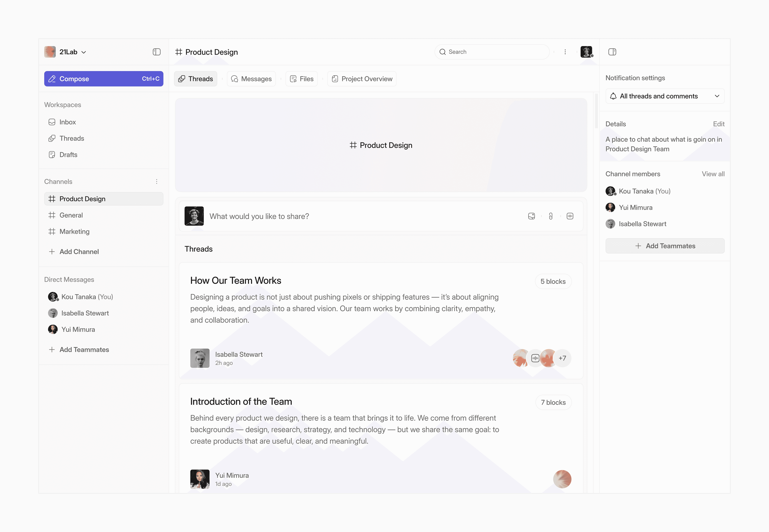The width and height of the screenshot is (769, 532).
Task: Open All threads and comments dropdown
Action: point(665,96)
